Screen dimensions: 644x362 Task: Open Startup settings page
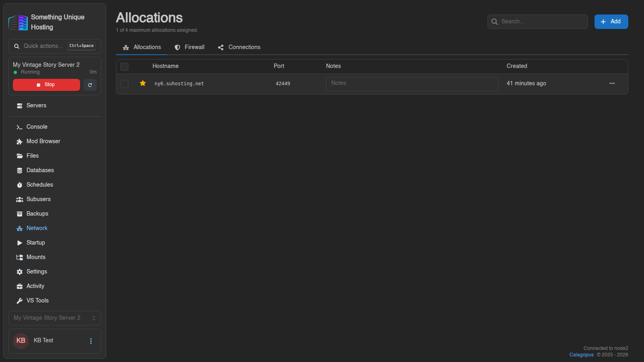tap(55, 243)
